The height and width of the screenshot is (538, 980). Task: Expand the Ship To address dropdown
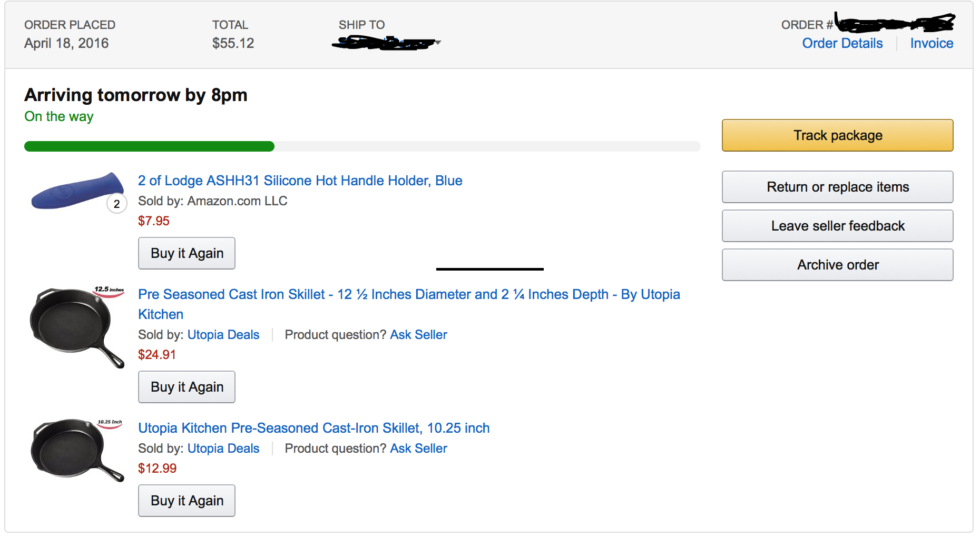[x=438, y=43]
